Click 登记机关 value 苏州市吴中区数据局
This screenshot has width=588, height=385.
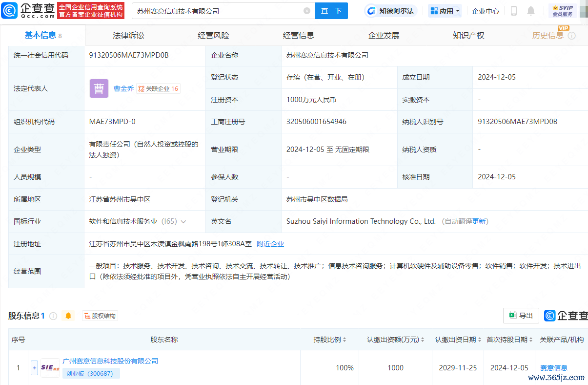coord(317,199)
